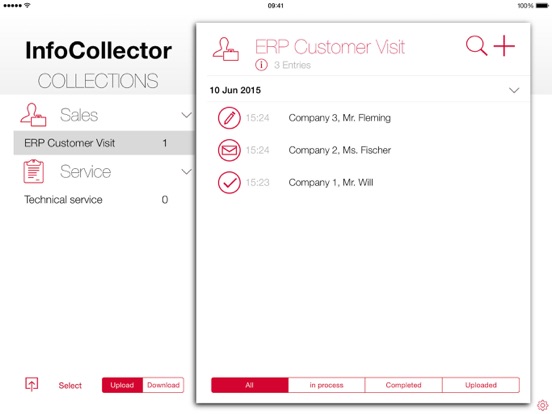Screen dimensions: 552x414
Task: Tap the Sales category heading
Action: (79, 115)
